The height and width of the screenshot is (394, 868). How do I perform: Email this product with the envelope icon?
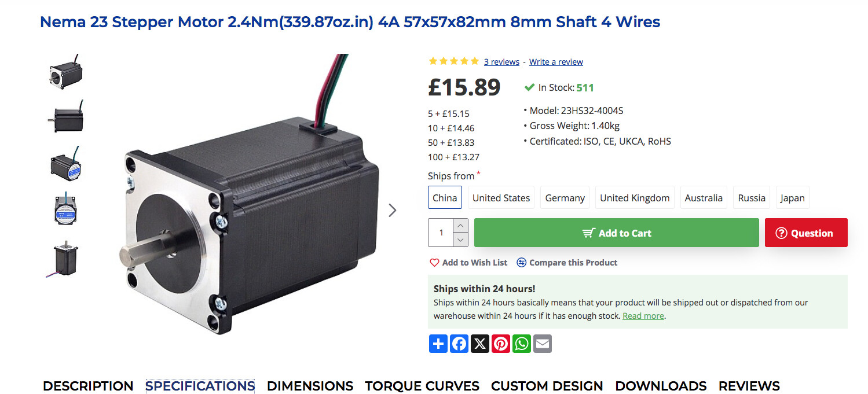tap(543, 344)
